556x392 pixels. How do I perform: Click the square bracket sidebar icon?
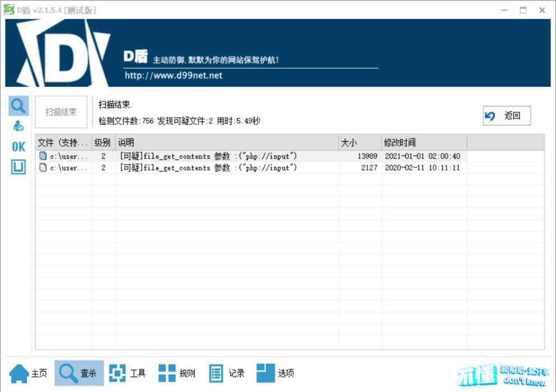18,167
